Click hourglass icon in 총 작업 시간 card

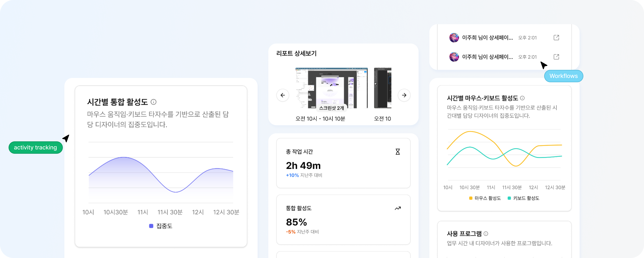398,152
